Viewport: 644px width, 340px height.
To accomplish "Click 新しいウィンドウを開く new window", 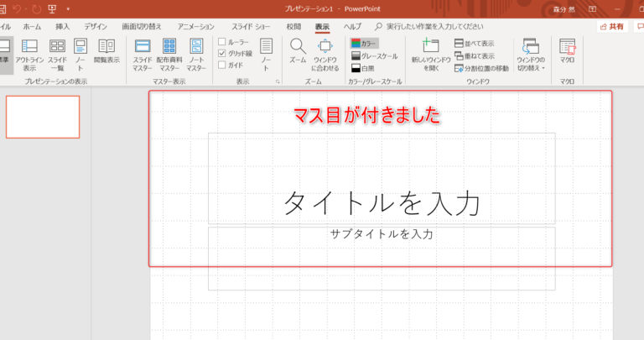I will click(x=431, y=55).
